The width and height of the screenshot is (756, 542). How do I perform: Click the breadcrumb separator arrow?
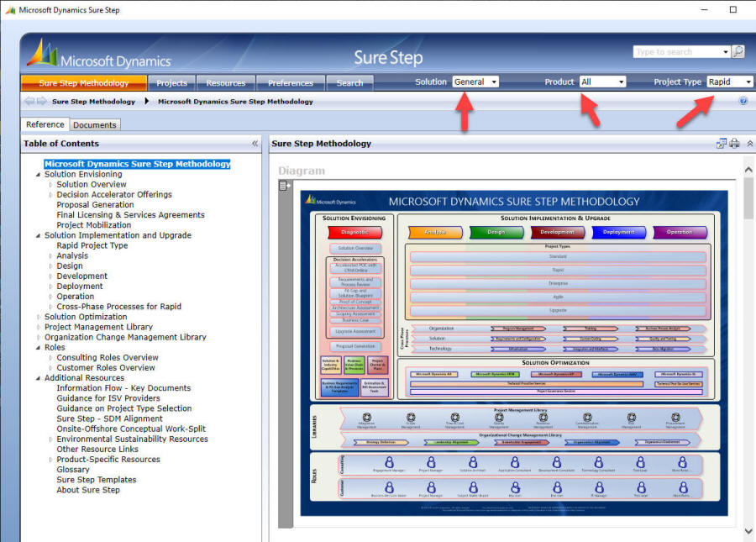[146, 101]
